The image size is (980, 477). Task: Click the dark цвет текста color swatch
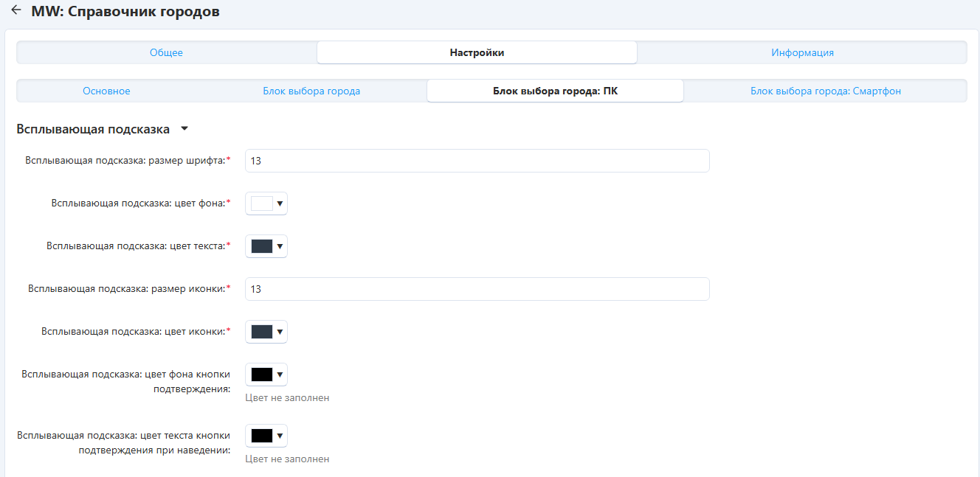tap(261, 246)
